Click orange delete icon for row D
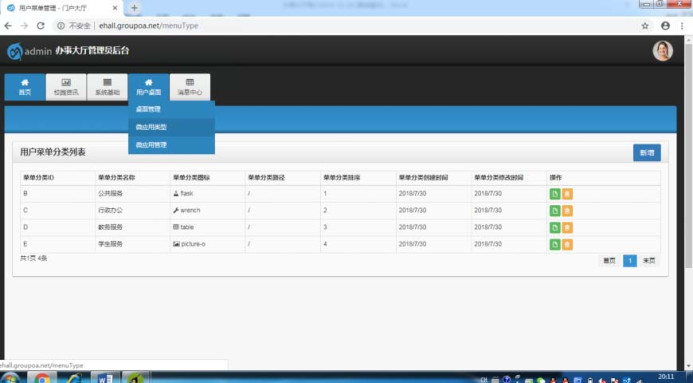 click(x=567, y=228)
